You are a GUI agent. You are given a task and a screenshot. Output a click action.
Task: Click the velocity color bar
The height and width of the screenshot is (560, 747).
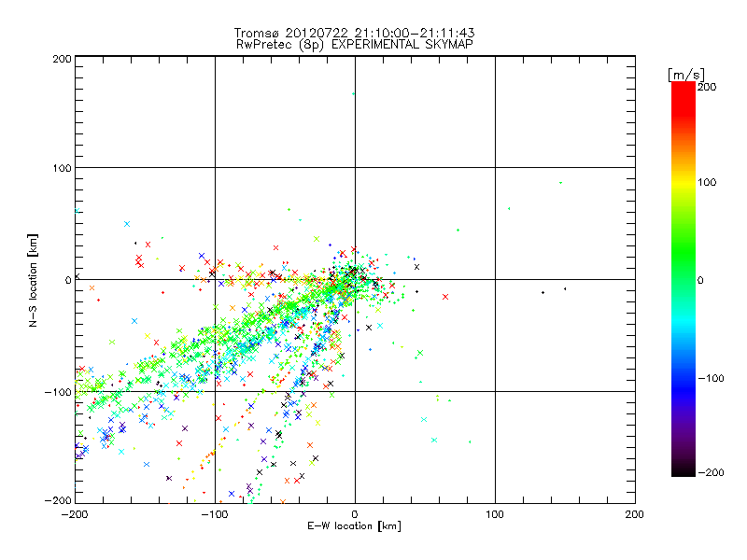click(684, 279)
